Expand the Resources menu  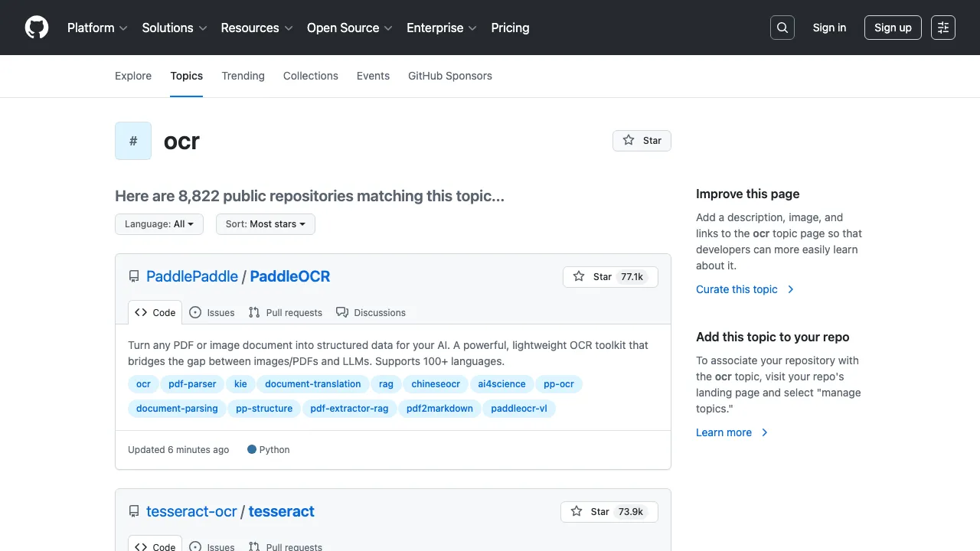click(x=256, y=28)
